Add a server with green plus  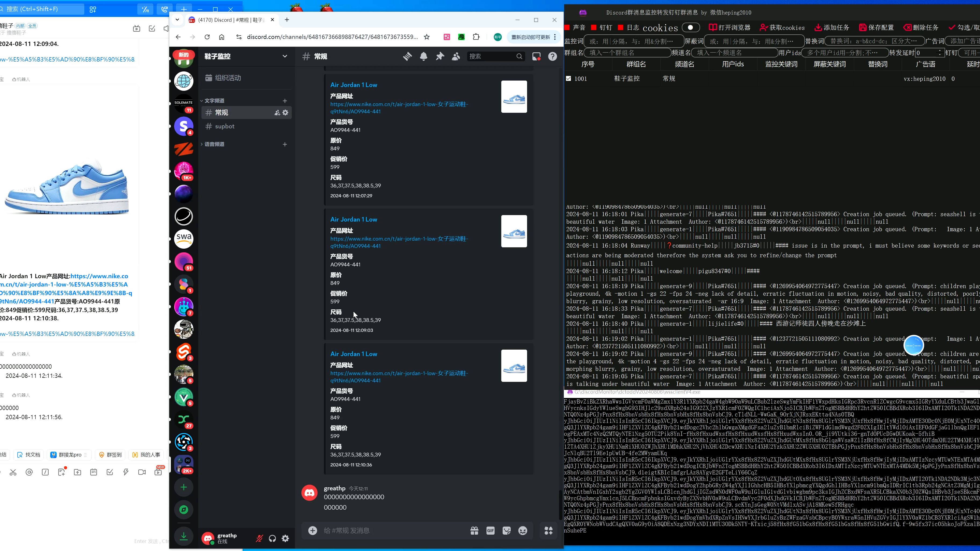(184, 487)
